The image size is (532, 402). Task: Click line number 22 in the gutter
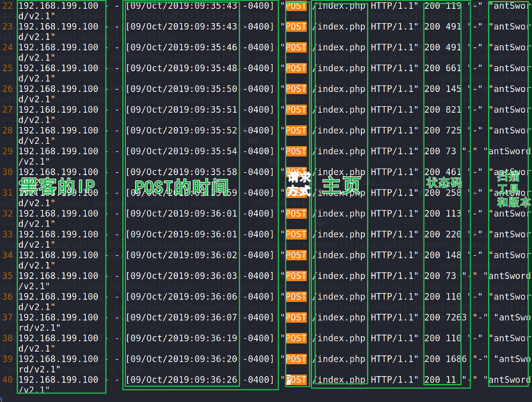pos(7,6)
